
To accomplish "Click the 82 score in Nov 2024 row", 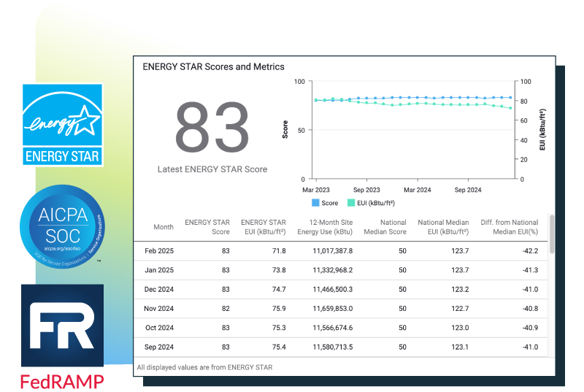I will (x=226, y=309).
